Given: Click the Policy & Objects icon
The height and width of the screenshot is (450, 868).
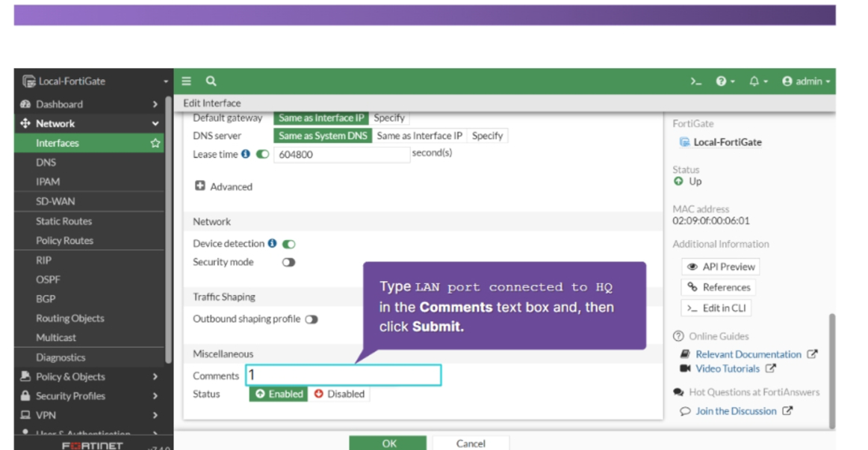Looking at the screenshot, I should [25, 376].
